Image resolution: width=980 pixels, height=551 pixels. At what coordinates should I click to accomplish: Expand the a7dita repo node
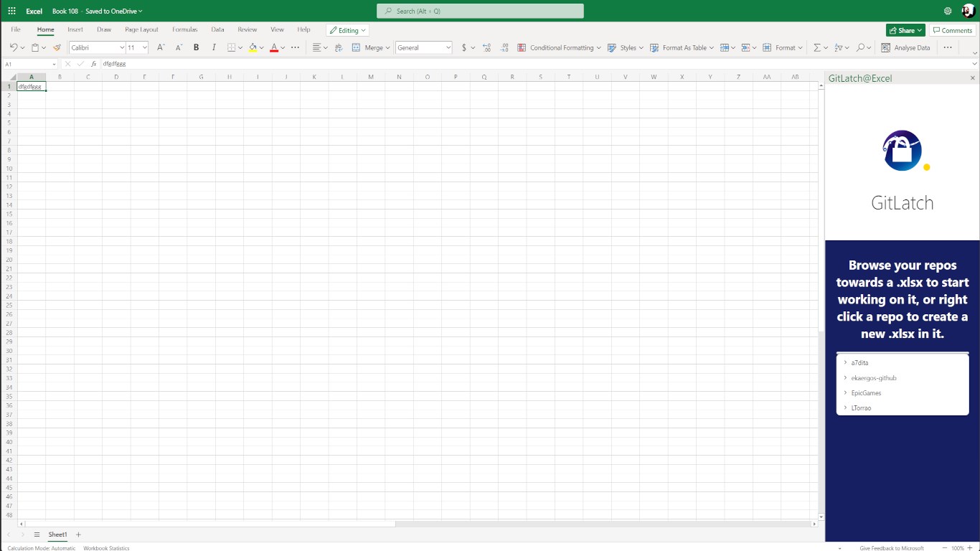[846, 362]
